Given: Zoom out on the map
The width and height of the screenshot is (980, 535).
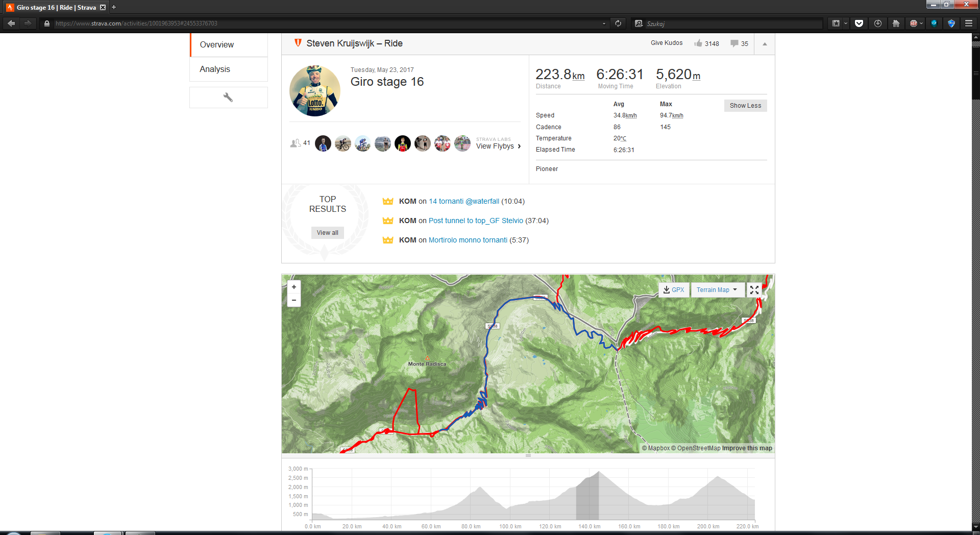Looking at the screenshot, I should pyautogui.click(x=294, y=300).
